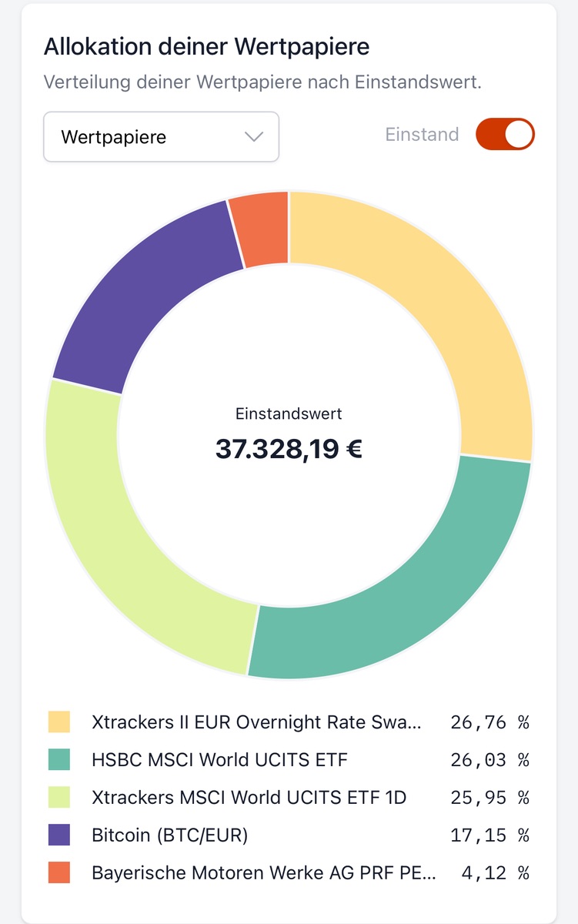Click the orange BMW legend swatch
The width and height of the screenshot is (578, 924).
click(x=58, y=872)
